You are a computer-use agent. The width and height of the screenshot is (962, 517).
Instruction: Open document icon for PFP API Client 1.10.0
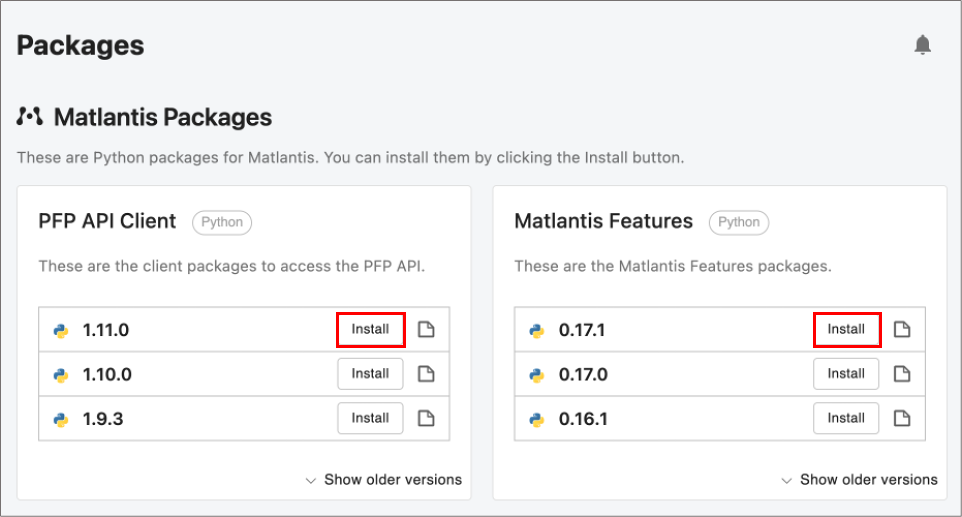426,374
